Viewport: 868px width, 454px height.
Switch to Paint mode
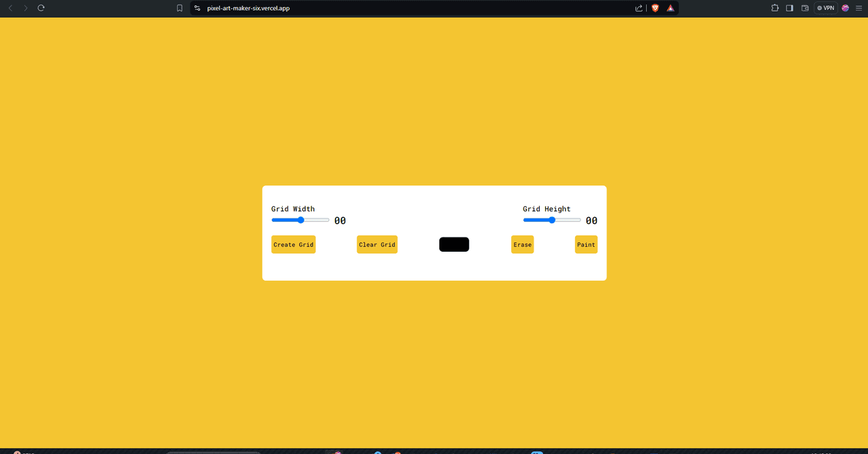coord(586,244)
